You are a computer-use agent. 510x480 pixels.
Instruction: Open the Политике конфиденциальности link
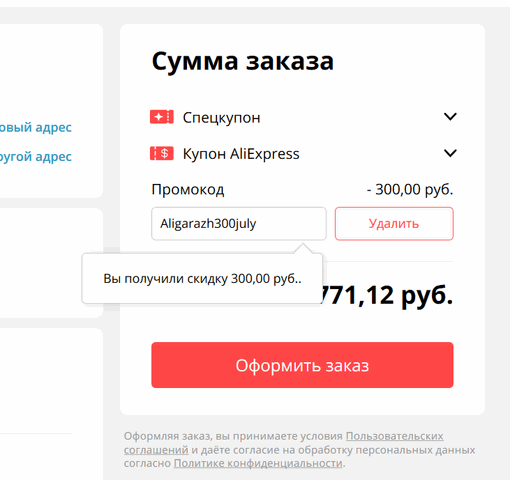pos(258,463)
